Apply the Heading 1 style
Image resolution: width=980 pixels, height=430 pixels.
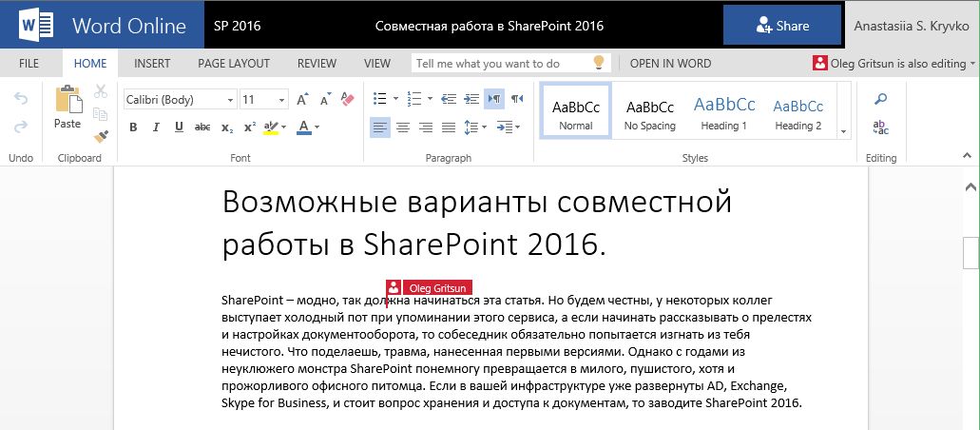tap(723, 110)
